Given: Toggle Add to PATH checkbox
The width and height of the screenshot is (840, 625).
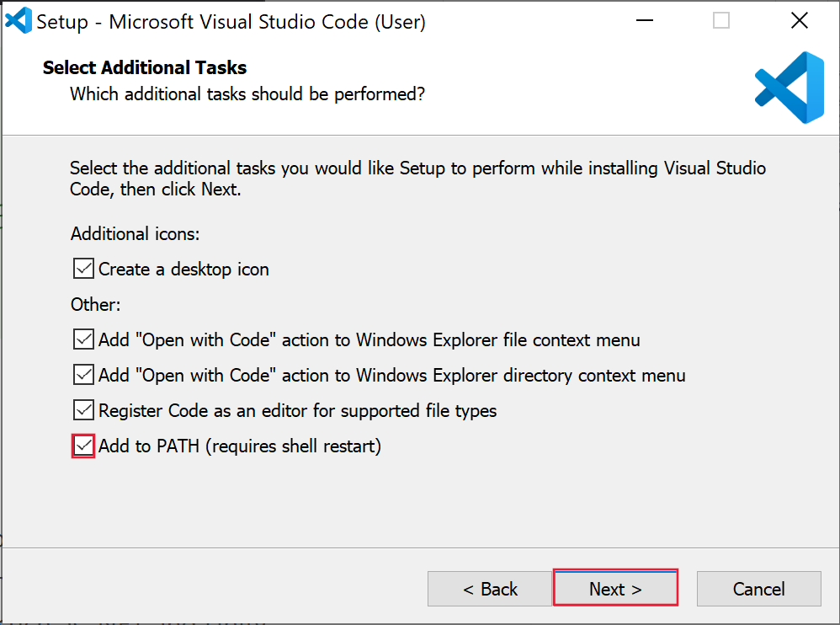Looking at the screenshot, I should [x=83, y=446].
